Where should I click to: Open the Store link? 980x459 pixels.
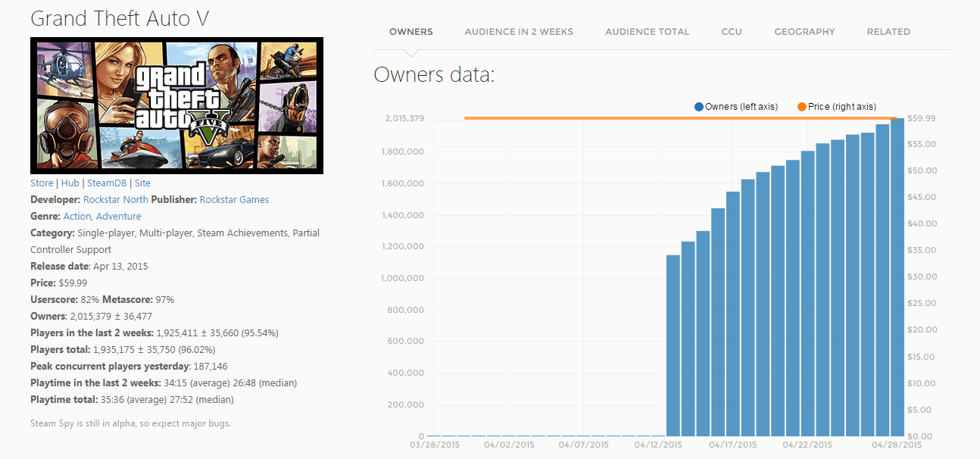pos(41,183)
